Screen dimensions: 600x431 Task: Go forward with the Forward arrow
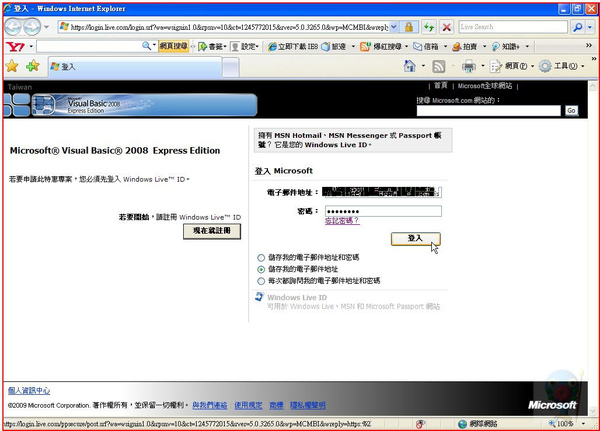click(32, 27)
